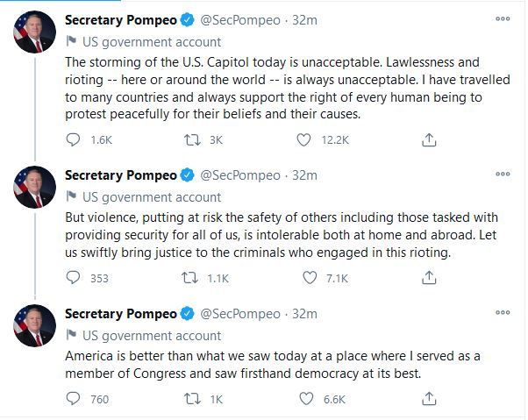The width and height of the screenshot is (528, 420).
Task: Open more options menu on third tweet
Action: pos(502,313)
